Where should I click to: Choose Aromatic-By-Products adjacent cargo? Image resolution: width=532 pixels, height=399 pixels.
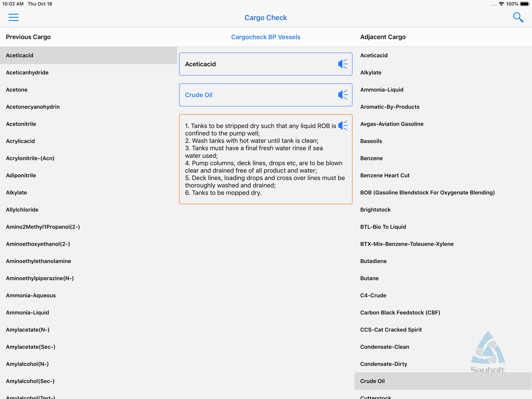443,107
